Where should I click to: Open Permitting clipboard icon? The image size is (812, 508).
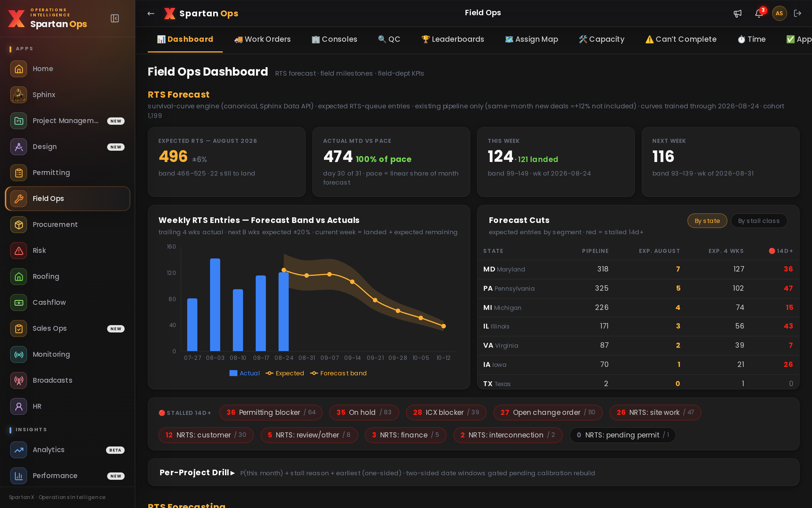19,173
